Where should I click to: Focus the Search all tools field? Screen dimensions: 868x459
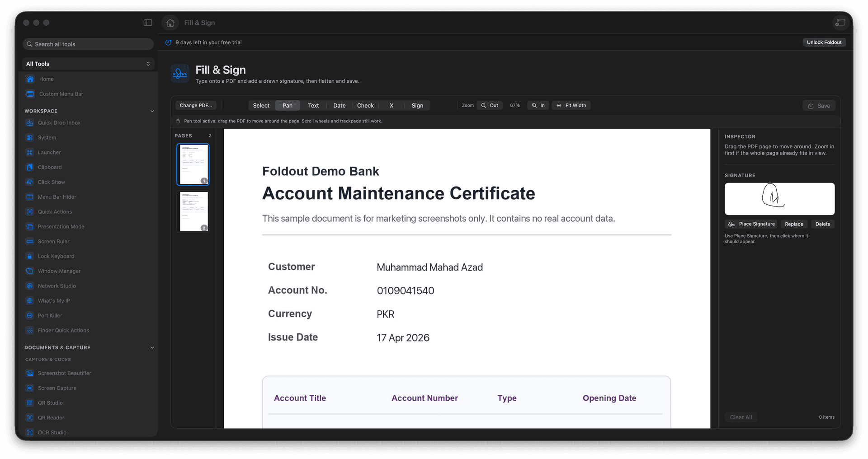[88, 44]
